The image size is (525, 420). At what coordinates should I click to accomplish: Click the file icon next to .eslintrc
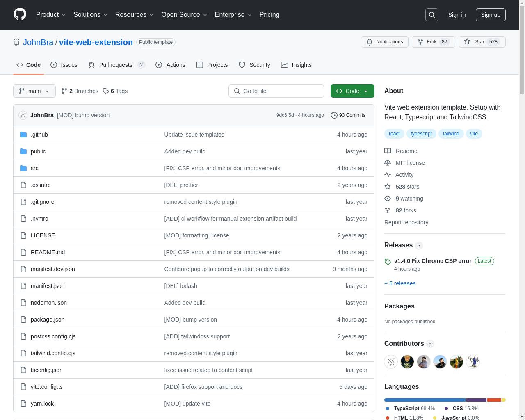23,185
